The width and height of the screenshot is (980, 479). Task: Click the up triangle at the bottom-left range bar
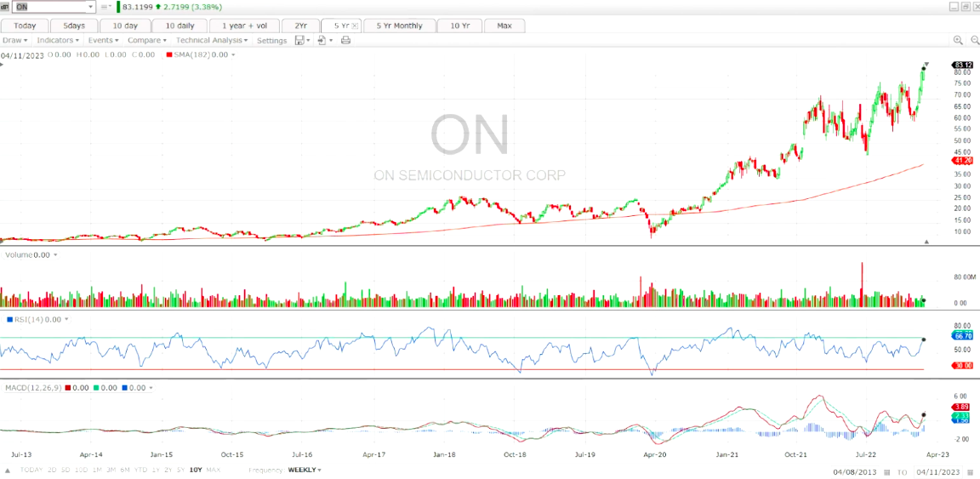[x=9, y=470]
